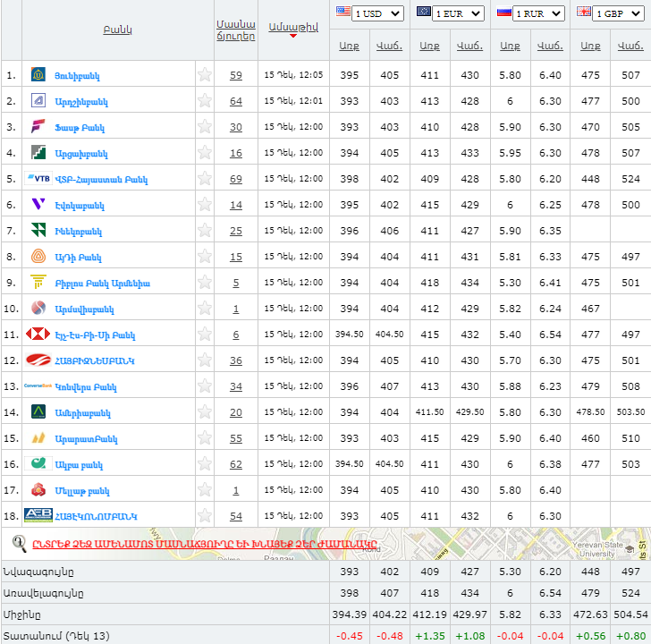Toggle favorite star for row 18 bank
This screenshot has width=651, height=644.
[205, 516]
